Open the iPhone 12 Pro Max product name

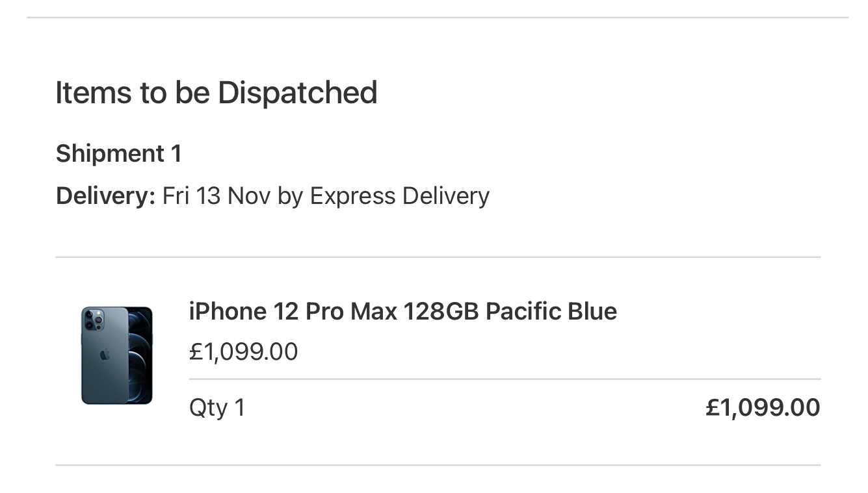(x=402, y=311)
